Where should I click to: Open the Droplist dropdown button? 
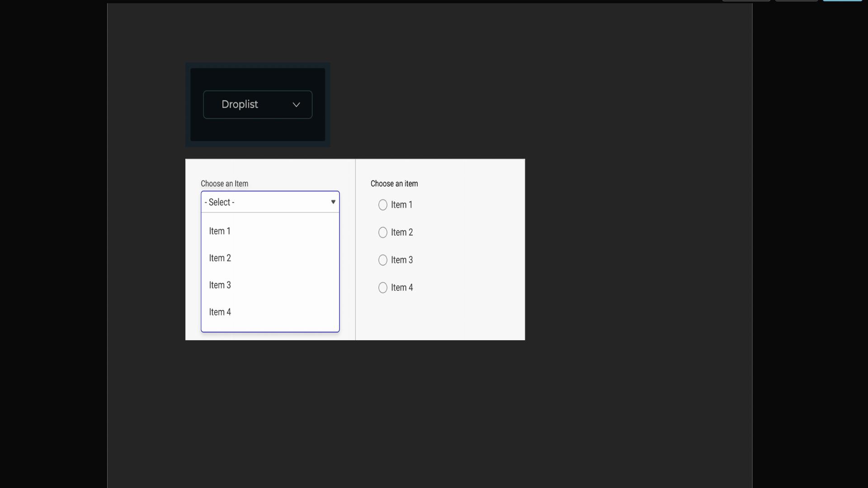coord(258,105)
